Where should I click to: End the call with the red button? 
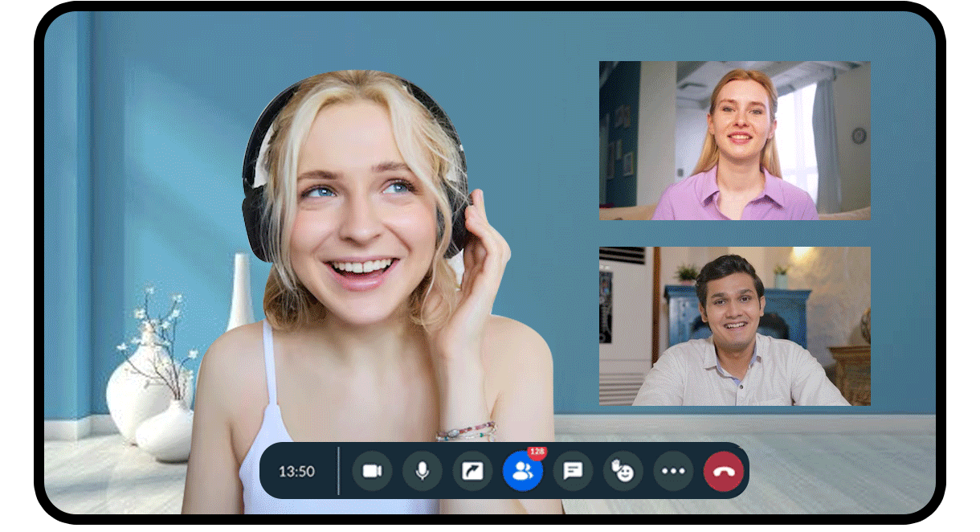[724, 471]
